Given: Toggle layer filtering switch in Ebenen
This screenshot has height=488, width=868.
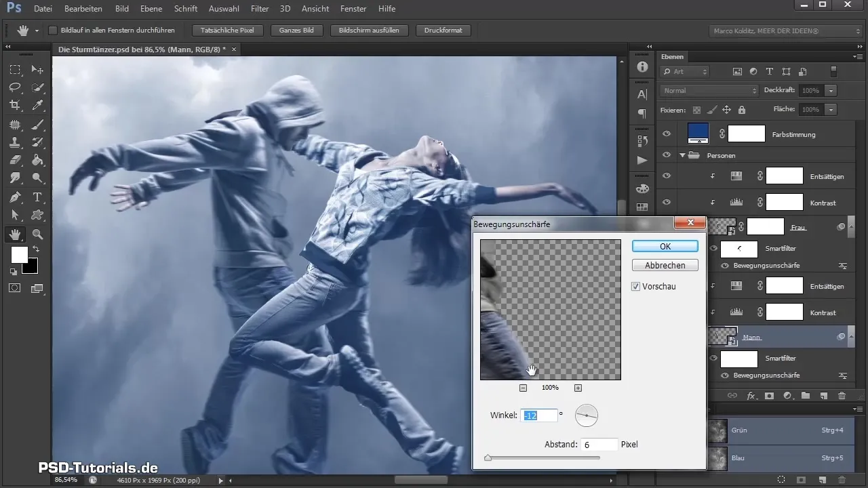Looking at the screenshot, I should coord(834,71).
